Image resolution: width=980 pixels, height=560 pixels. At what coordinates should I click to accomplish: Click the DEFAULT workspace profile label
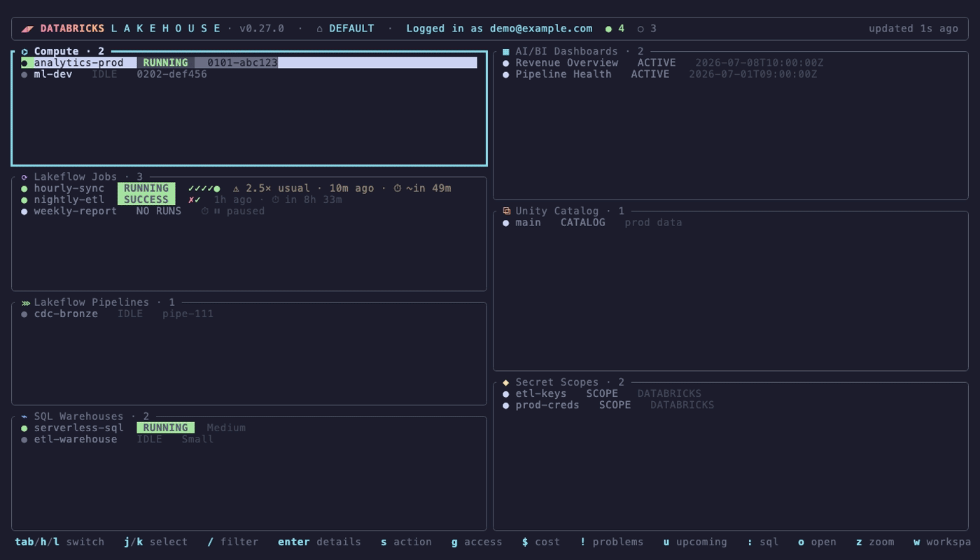[x=351, y=29]
